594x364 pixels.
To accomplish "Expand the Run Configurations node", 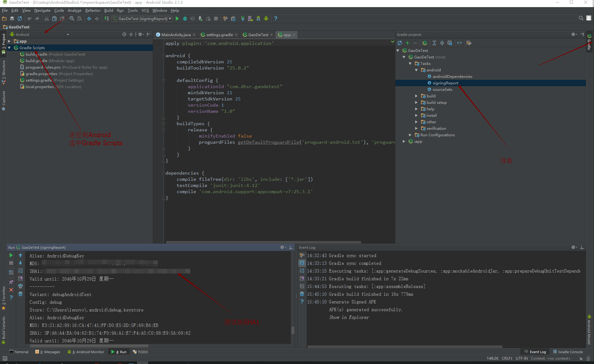I will click(x=410, y=135).
